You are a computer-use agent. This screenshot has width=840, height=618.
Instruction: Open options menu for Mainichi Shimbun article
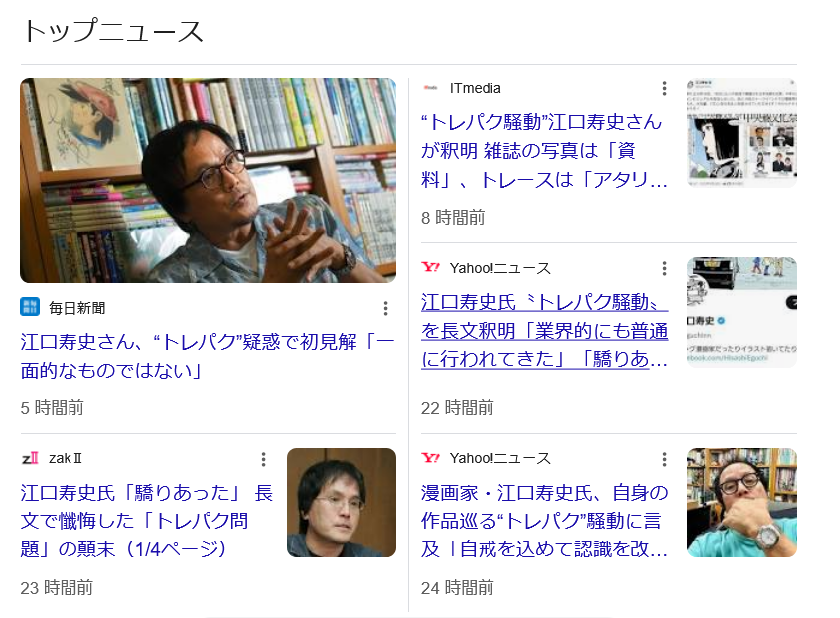pos(385,308)
